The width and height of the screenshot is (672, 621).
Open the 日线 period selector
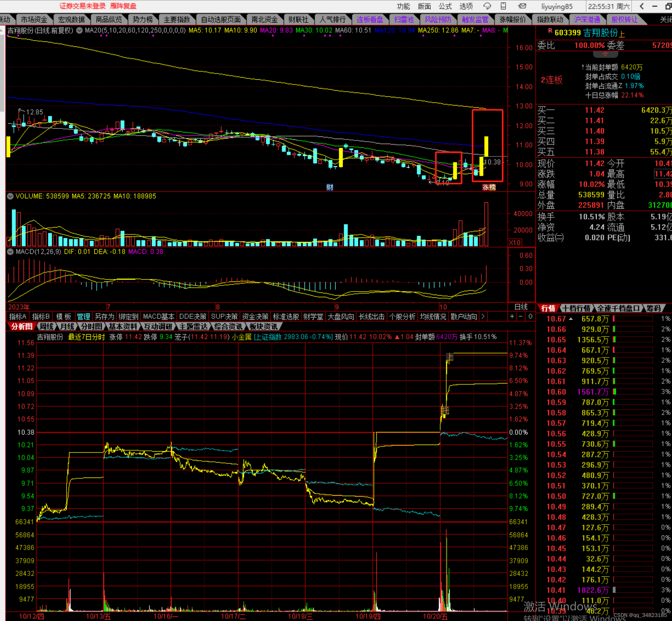(521, 307)
